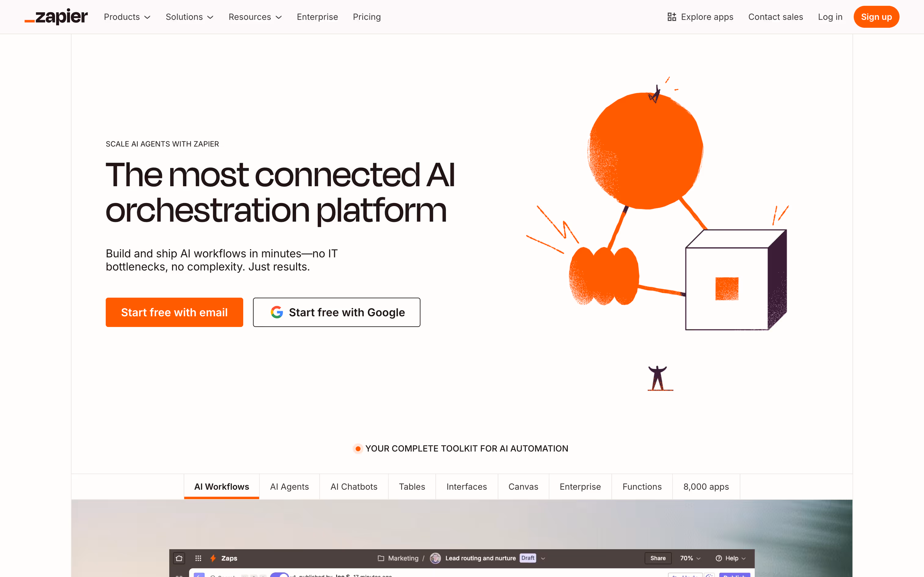This screenshot has height=577, width=924.
Task: Click the Sign up button
Action: click(876, 17)
